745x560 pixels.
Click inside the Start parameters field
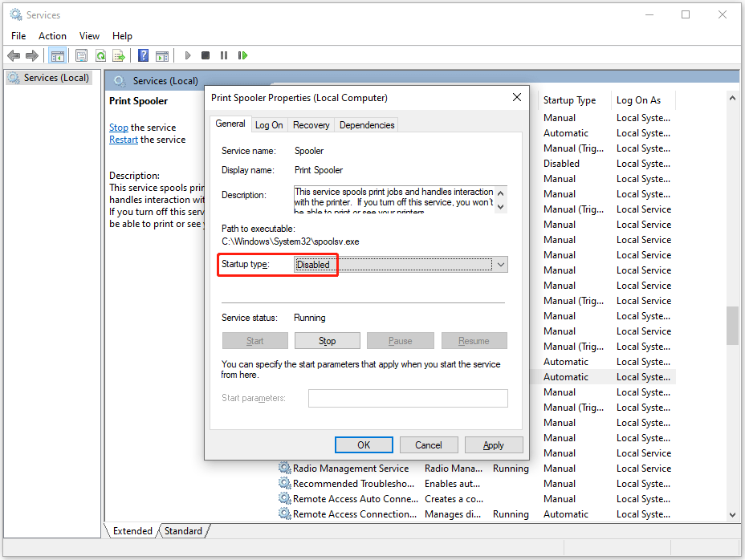pos(408,398)
